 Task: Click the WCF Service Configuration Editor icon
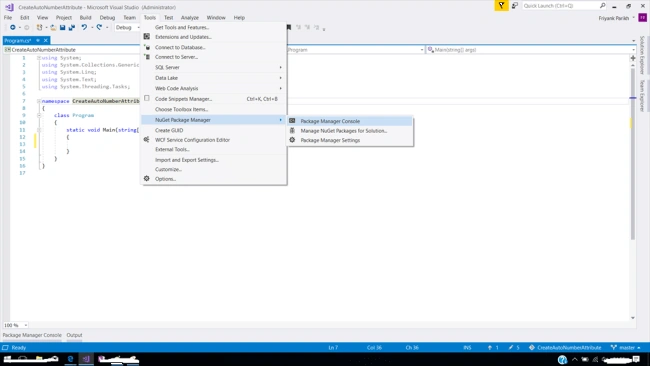click(147, 140)
